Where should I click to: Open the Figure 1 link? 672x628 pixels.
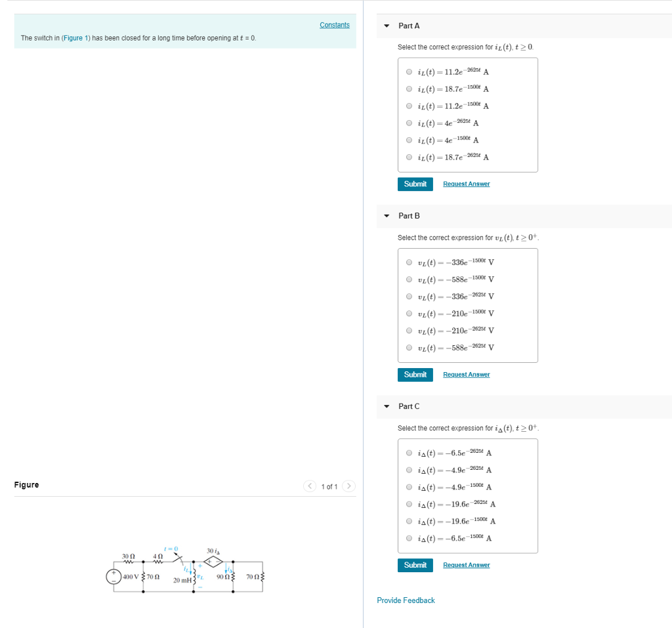[x=76, y=38]
